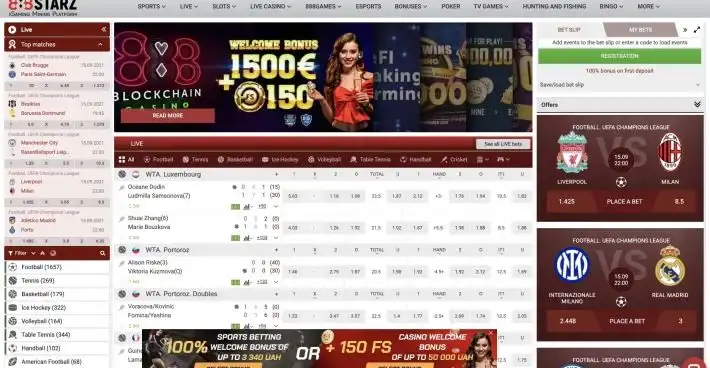Screen dimensions: 710x368
Task: Click READ MORE on the welcome bonus banner
Action: (x=168, y=115)
